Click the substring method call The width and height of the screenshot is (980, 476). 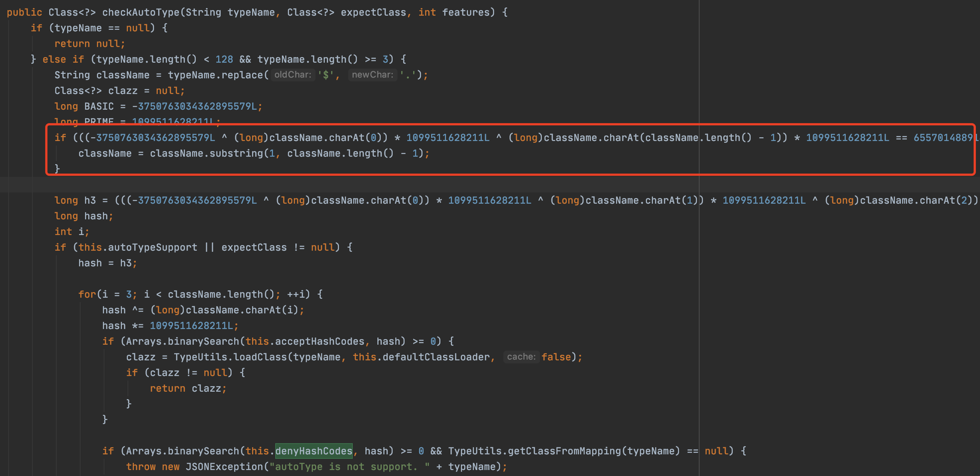[x=236, y=153]
